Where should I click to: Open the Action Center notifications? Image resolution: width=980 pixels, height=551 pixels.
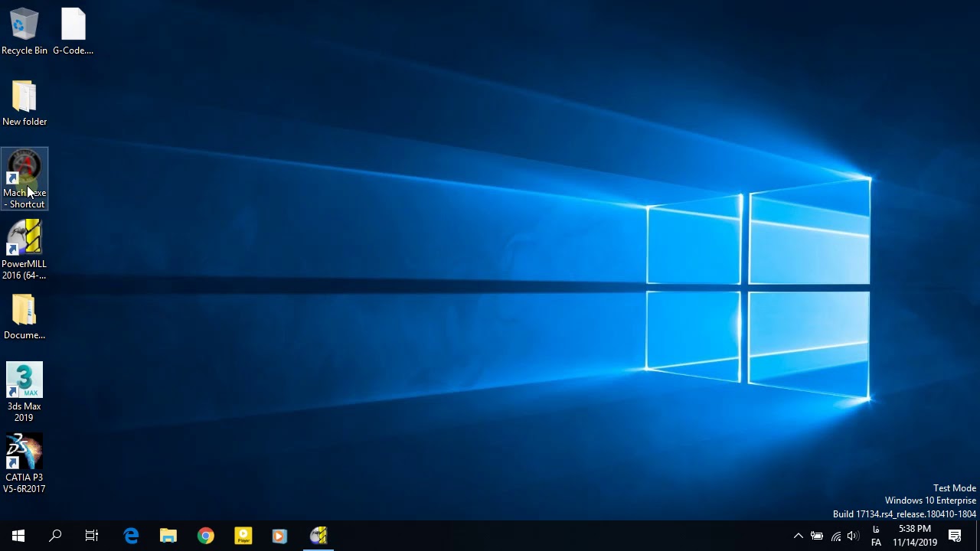tap(955, 536)
